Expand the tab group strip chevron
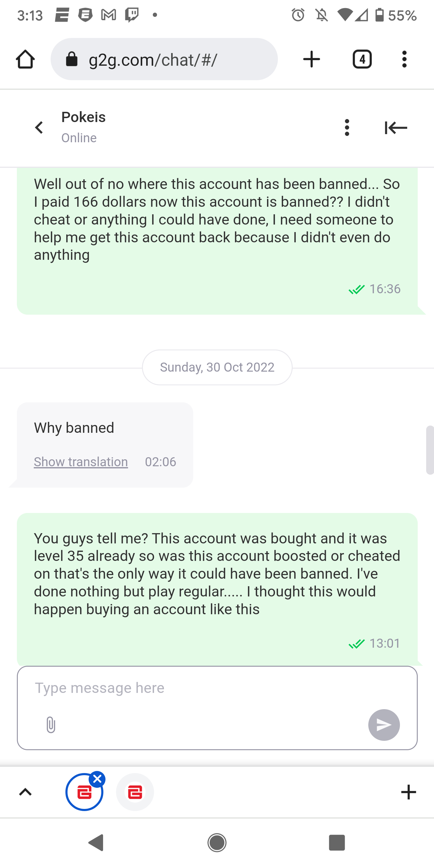 pos(25,792)
